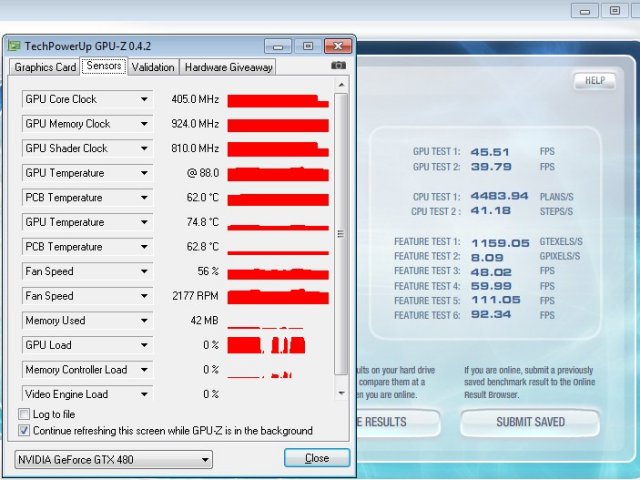Open the Hardware Giveaway tab
640x480 pixels.
point(228,67)
